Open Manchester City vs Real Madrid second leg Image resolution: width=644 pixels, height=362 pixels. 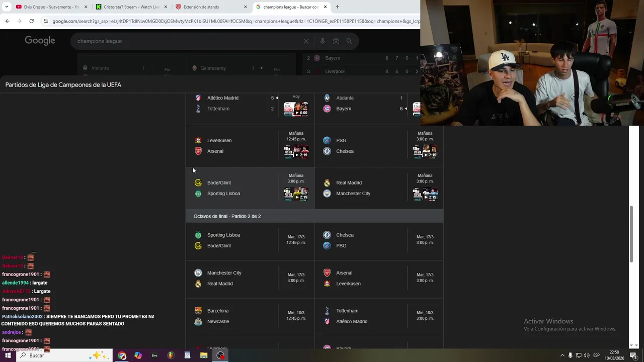click(x=250, y=278)
